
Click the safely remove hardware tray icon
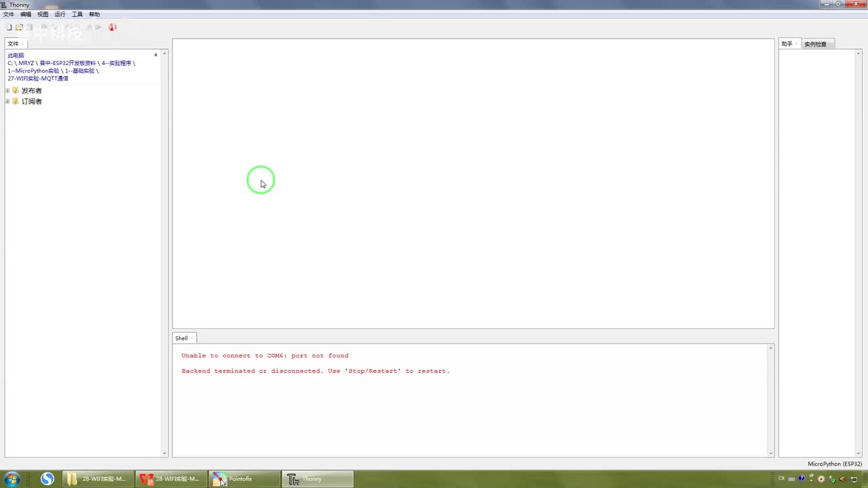point(832,479)
